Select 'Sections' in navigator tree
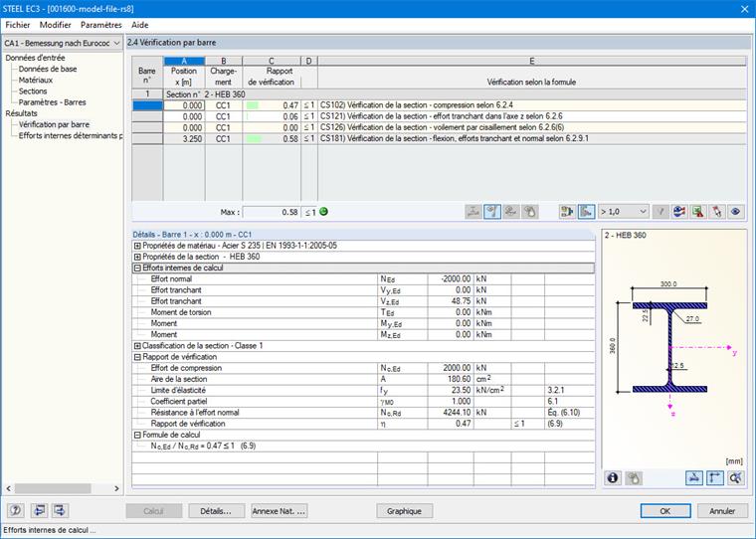The image size is (756, 539). coord(33,91)
